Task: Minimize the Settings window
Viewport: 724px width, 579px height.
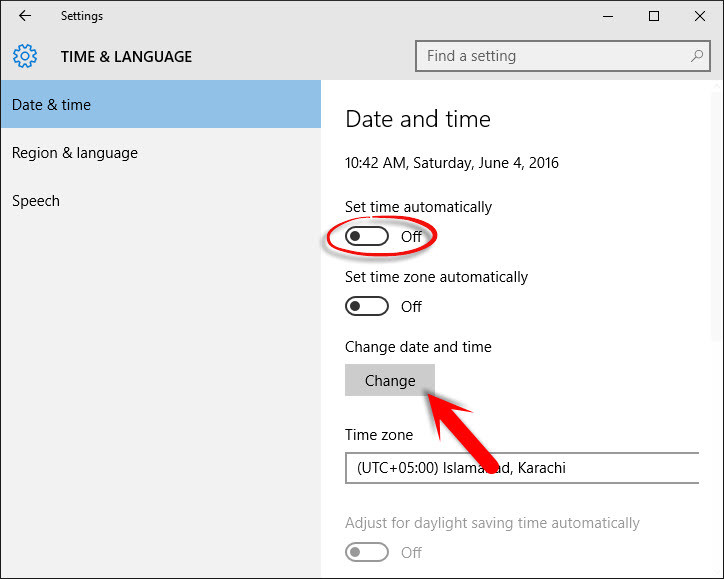Action: 608,17
